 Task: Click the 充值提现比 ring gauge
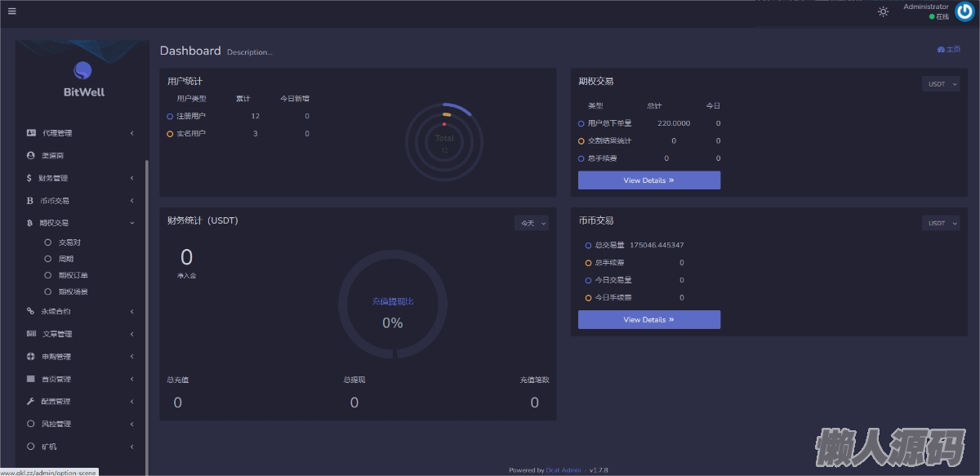click(x=393, y=305)
